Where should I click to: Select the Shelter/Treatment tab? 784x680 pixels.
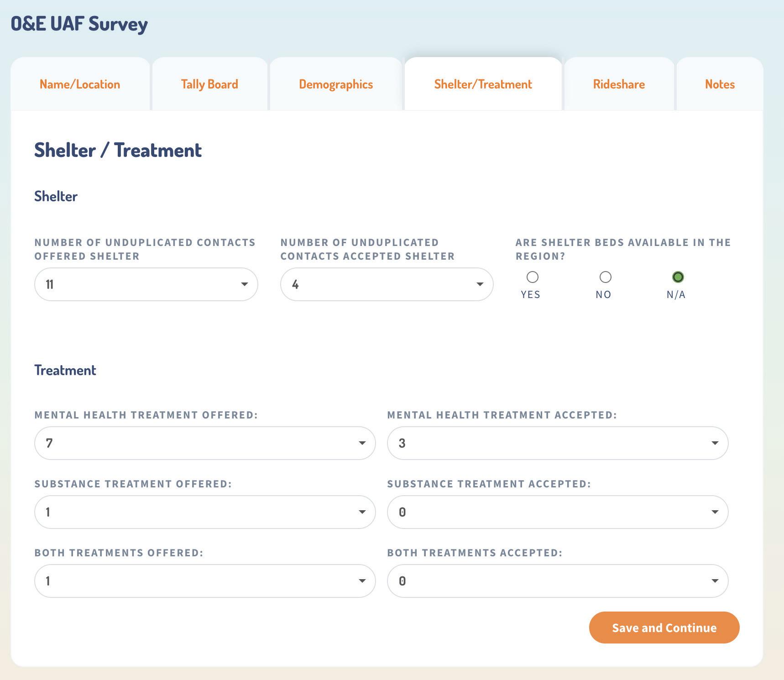483,84
